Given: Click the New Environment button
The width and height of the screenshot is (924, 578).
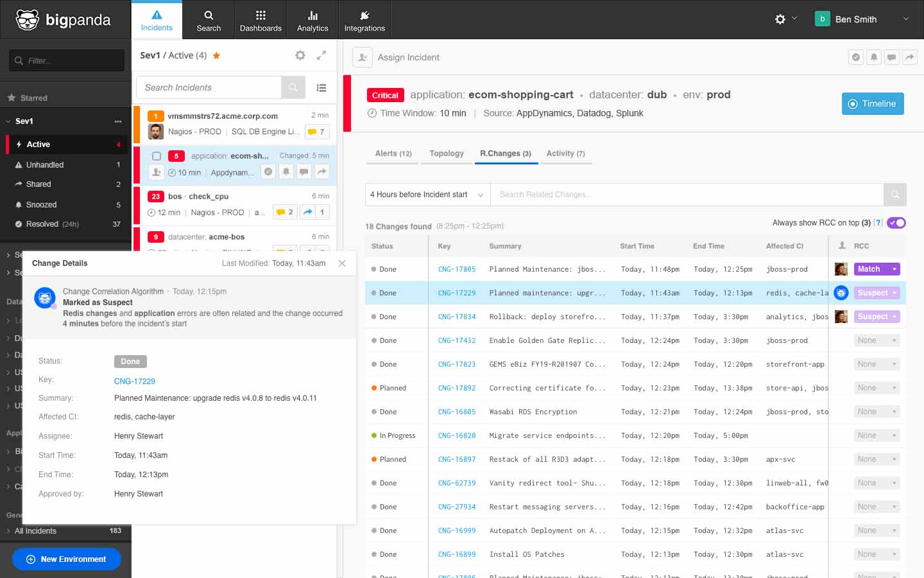Looking at the screenshot, I should (66, 559).
